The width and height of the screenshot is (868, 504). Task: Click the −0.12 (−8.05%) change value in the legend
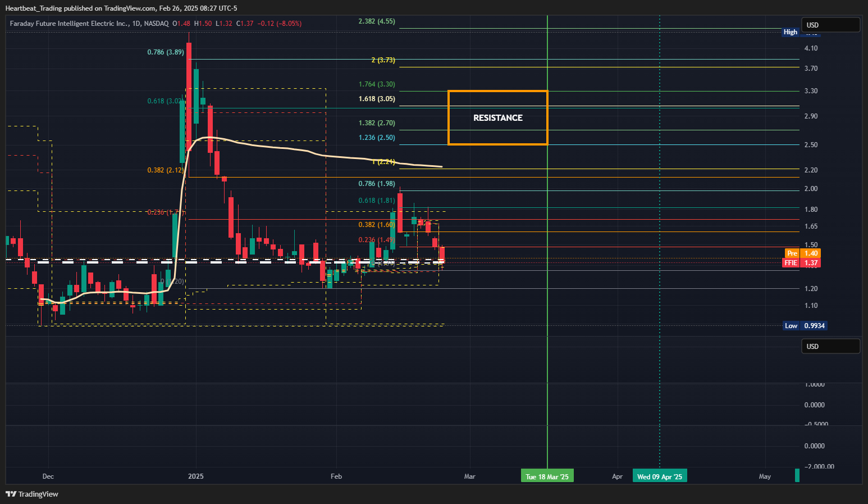tap(280, 24)
